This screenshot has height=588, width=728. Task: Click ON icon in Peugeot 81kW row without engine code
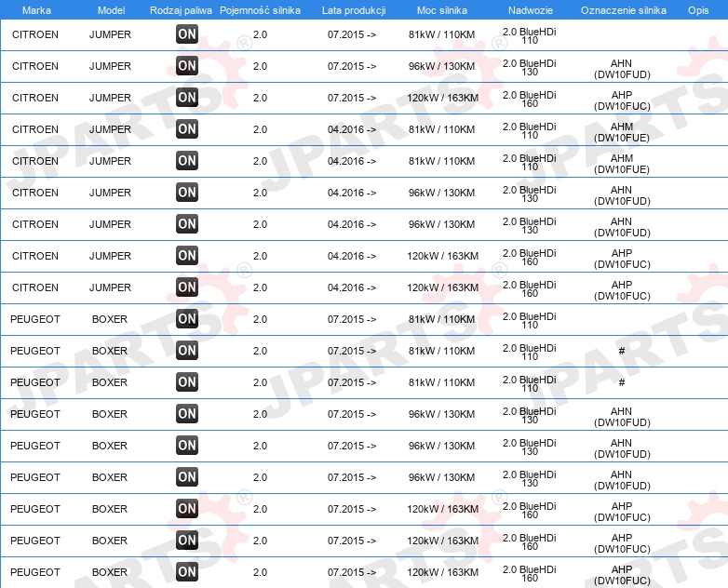187,319
